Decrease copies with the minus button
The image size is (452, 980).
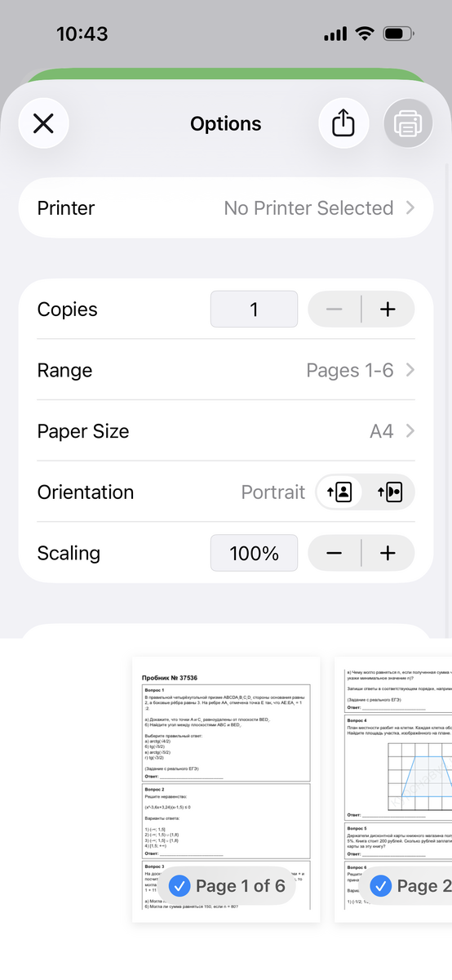click(335, 310)
